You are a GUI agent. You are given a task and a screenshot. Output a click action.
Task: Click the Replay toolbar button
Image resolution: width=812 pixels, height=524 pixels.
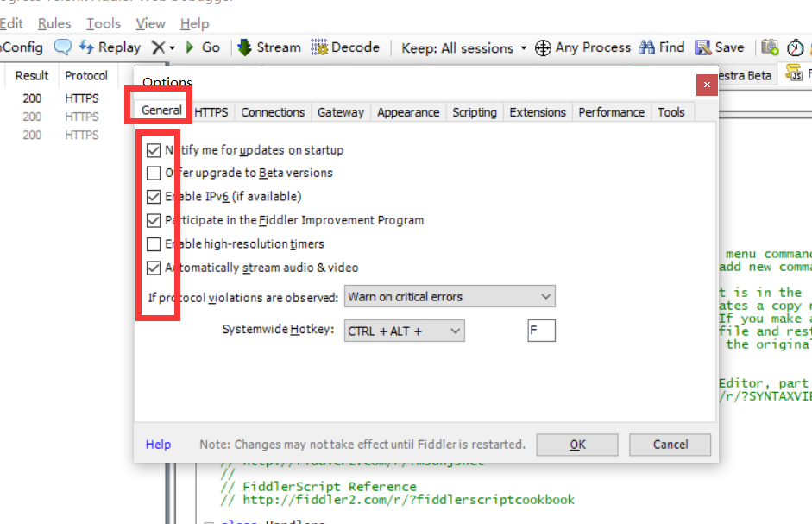tap(110, 47)
